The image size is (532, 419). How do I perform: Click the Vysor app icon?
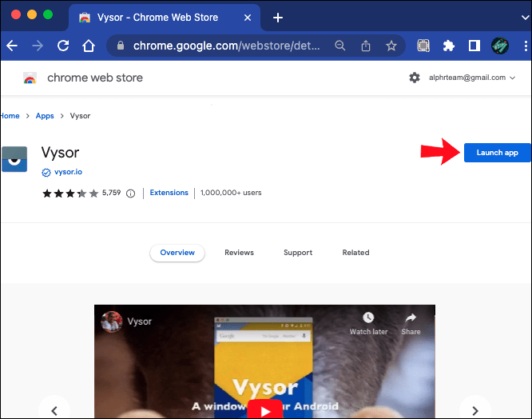pyautogui.click(x=14, y=159)
